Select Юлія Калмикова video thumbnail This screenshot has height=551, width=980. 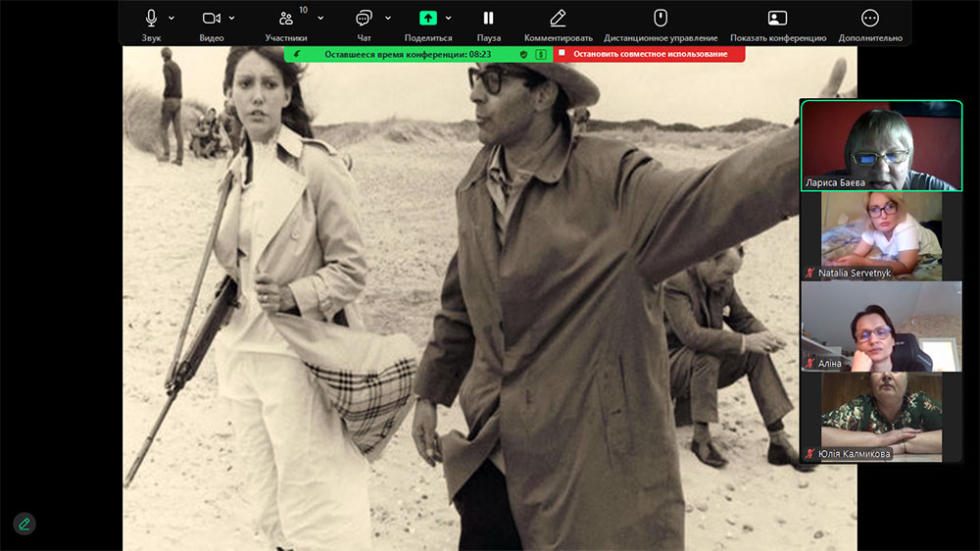tap(881, 417)
